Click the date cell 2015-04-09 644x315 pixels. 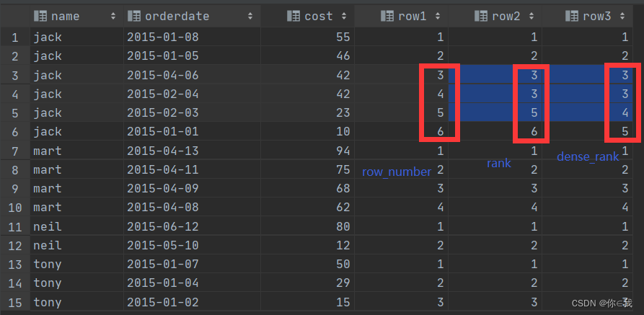pyautogui.click(x=192, y=189)
